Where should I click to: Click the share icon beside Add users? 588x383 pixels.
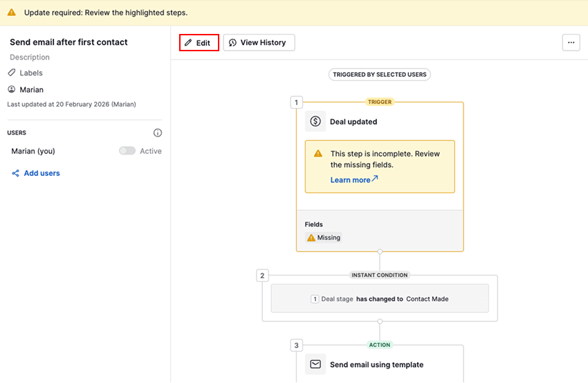15,173
